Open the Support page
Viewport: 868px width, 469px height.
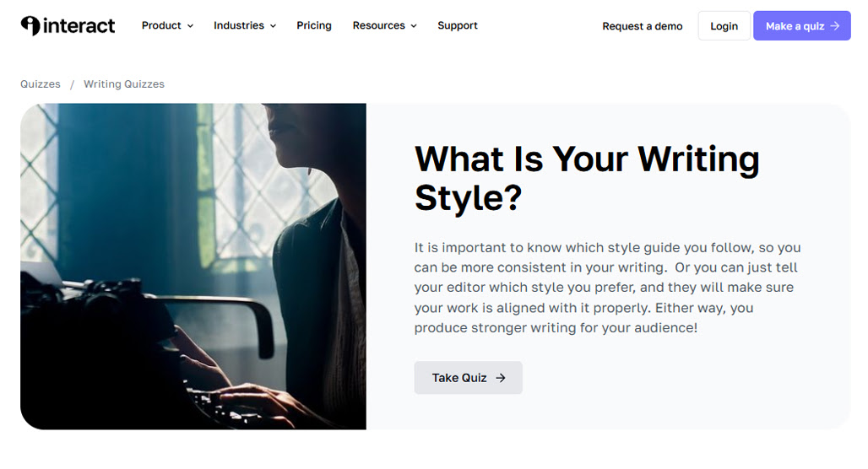458,25
